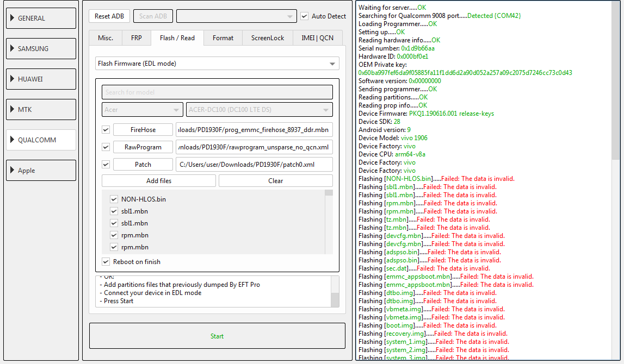Image resolution: width=624 pixels, height=364 pixels.
Task: Switch to the FRP tab
Action: [137, 37]
